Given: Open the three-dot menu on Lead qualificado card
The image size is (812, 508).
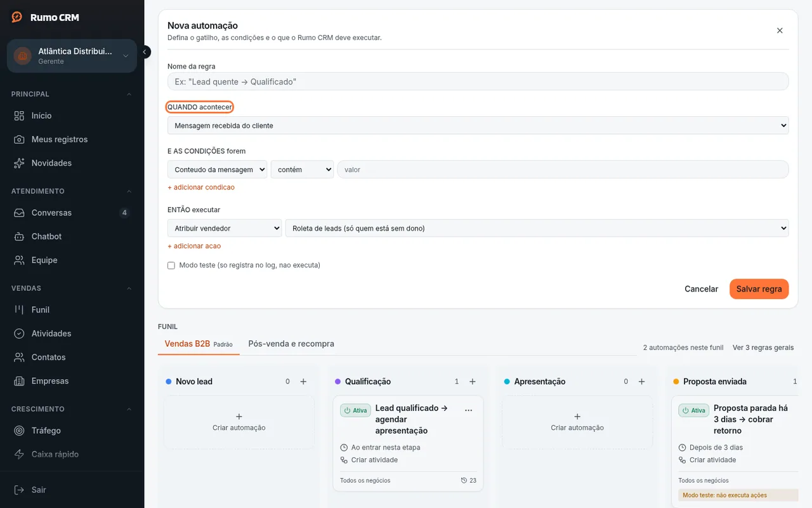Looking at the screenshot, I should pos(469,410).
